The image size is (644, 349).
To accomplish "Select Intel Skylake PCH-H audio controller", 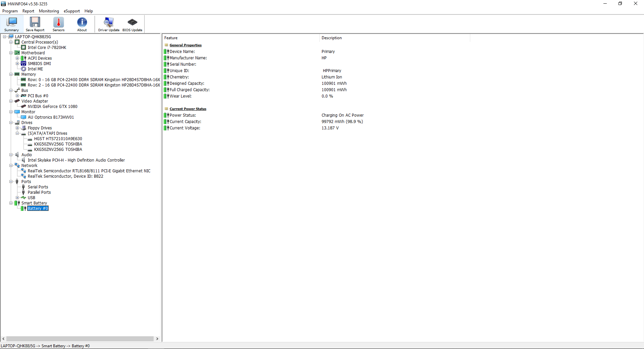I will [x=76, y=160].
